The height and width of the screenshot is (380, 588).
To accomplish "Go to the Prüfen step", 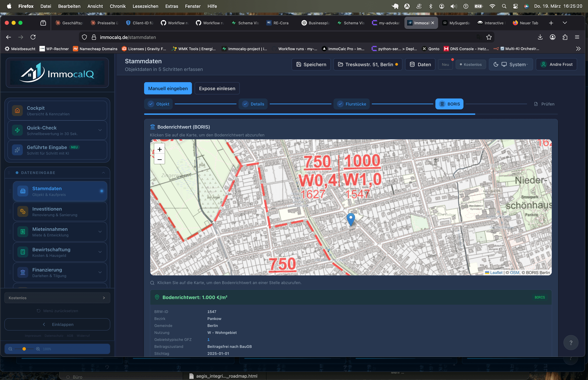I will tap(544, 104).
